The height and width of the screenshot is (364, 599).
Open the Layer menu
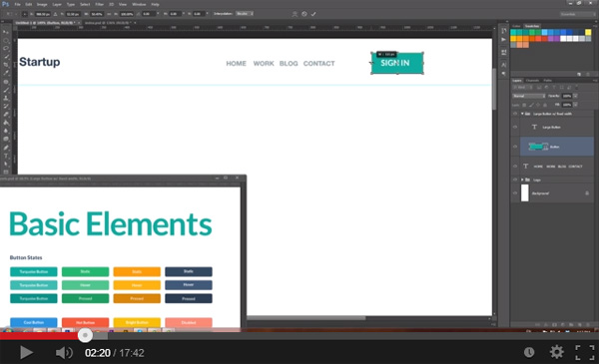[x=57, y=4]
